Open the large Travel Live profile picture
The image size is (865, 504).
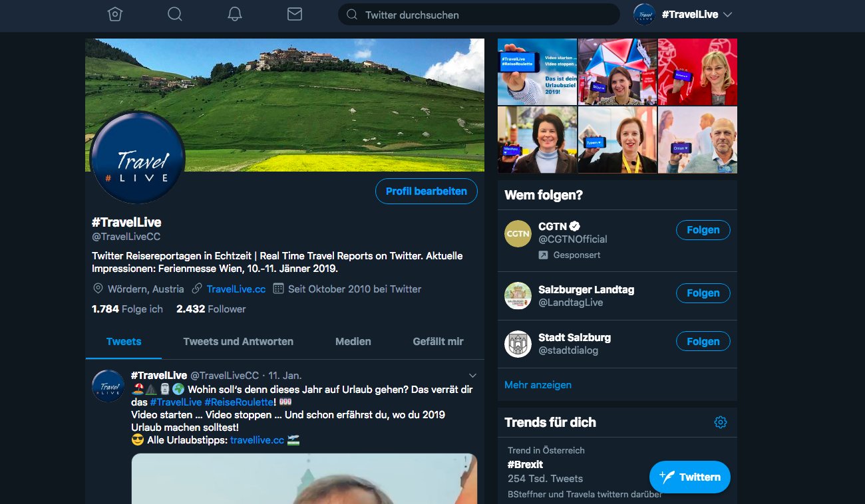[x=138, y=158]
